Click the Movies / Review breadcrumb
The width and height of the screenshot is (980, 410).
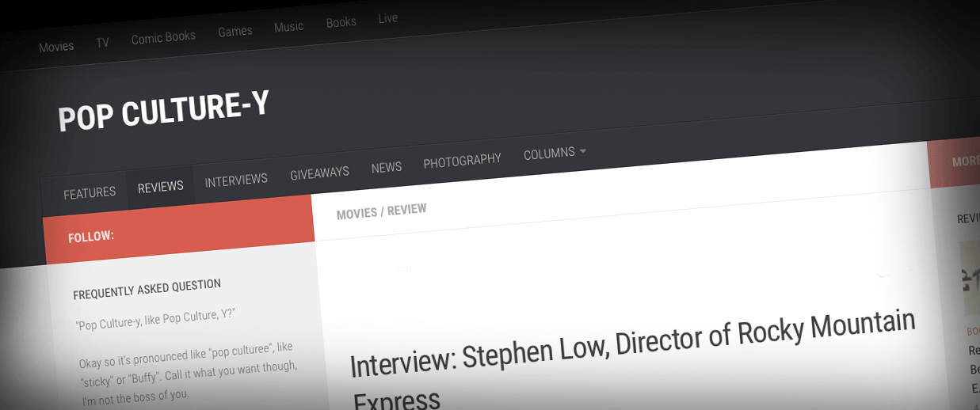(x=382, y=211)
